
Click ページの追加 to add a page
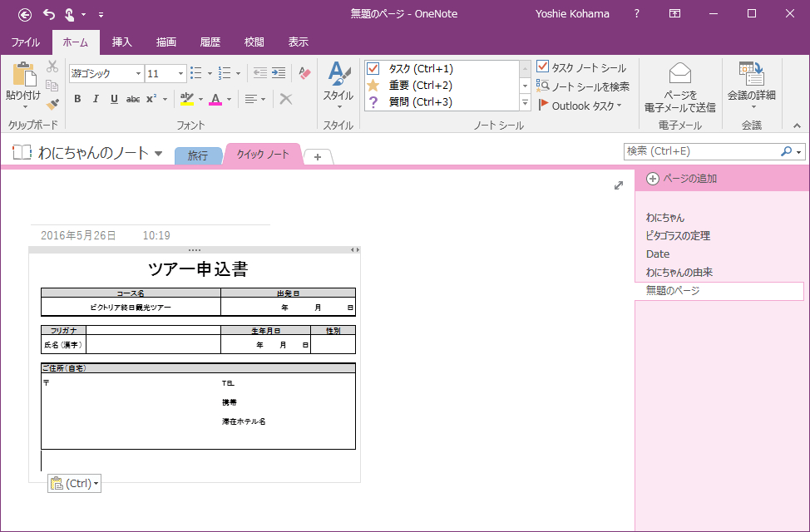681,179
